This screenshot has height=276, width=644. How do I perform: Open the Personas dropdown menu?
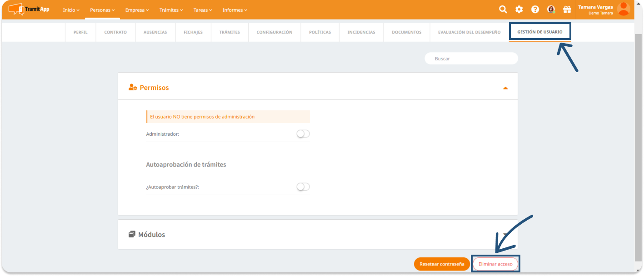pyautogui.click(x=102, y=10)
